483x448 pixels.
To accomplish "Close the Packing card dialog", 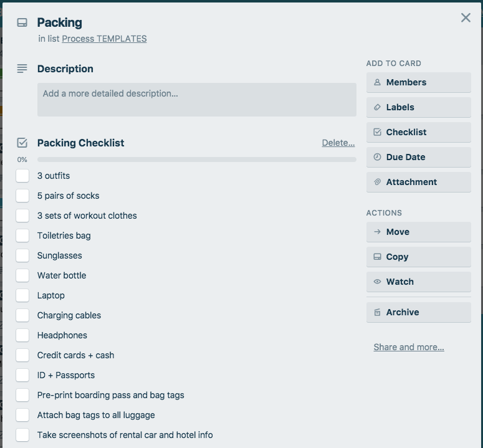I will (x=466, y=18).
